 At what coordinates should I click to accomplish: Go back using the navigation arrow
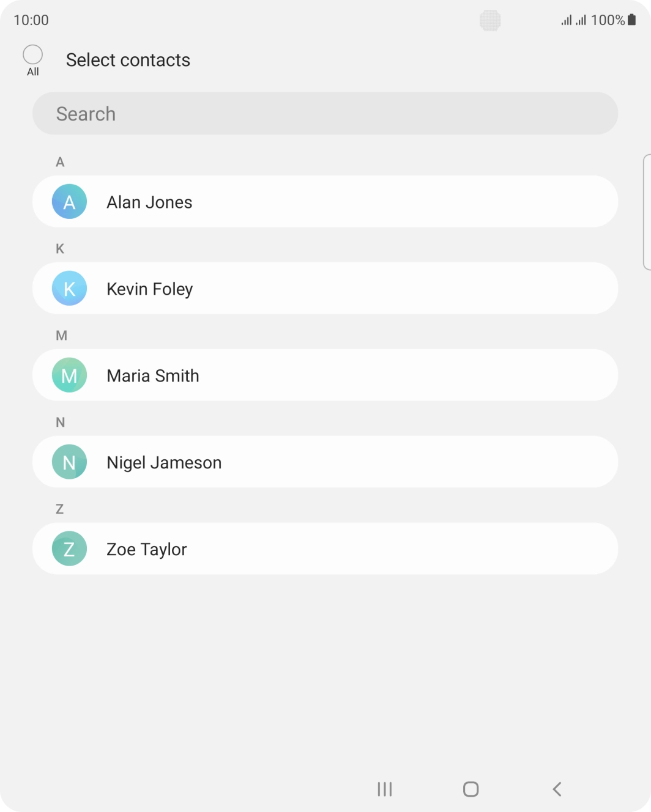click(557, 789)
